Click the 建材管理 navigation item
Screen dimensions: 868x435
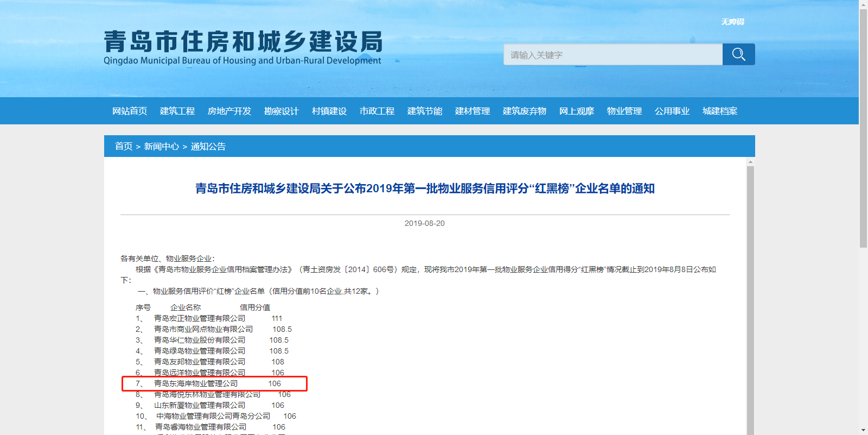(x=473, y=111)
